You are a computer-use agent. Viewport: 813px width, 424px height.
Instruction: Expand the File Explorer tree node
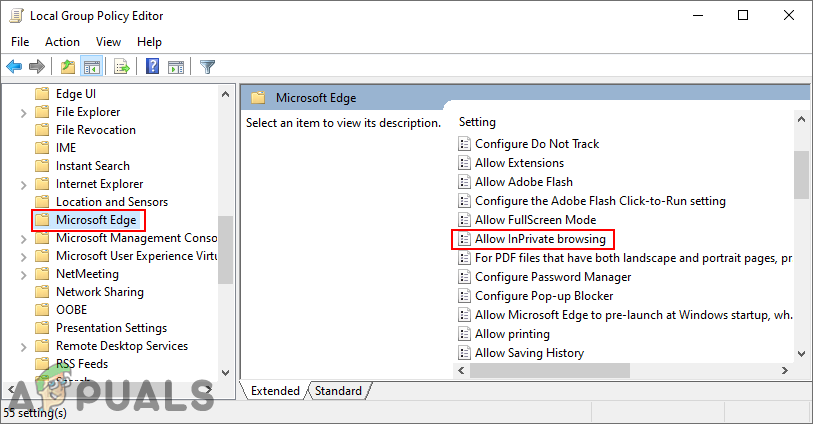(23, 112)
